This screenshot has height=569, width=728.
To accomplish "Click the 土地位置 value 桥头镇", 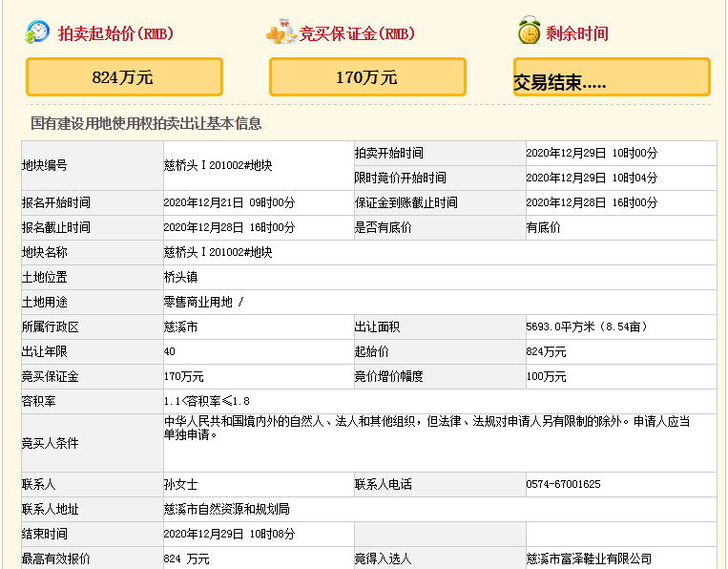I will [181, 277].
